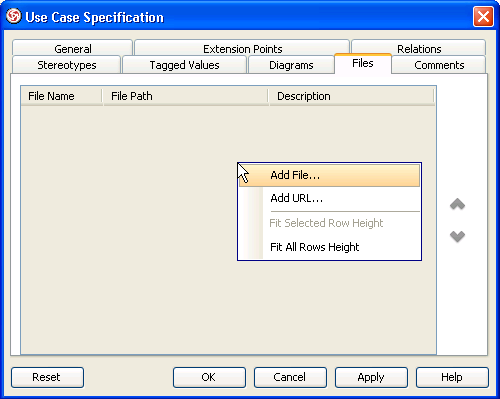Click the Cancel button
This screenshot has width=500, height=399.
[290, 377]
